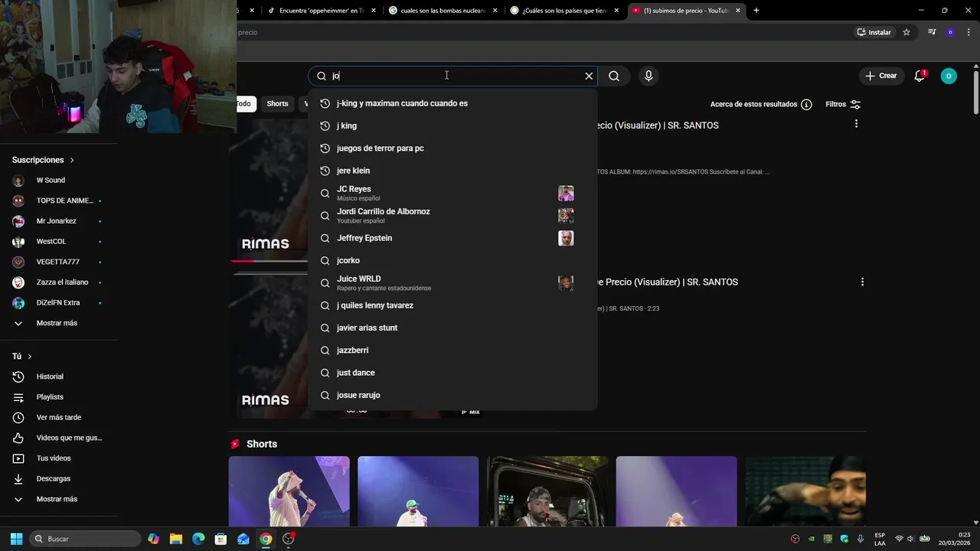Click the JC Reyes suggestion thumbnail
The width and height of the screenshot is (980, 551).
pyautogui.click(x=566, y=193)
